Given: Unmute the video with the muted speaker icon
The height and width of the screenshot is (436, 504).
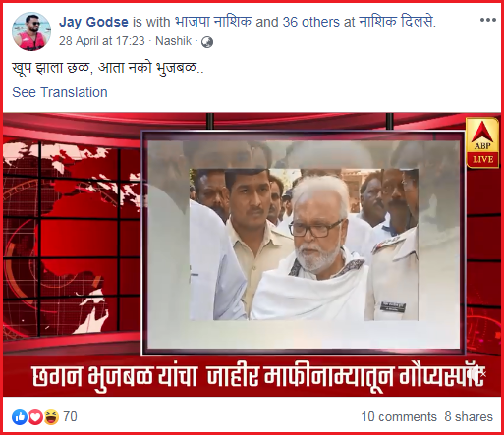Looking at the screenshot, I should (x=477, y=373).
